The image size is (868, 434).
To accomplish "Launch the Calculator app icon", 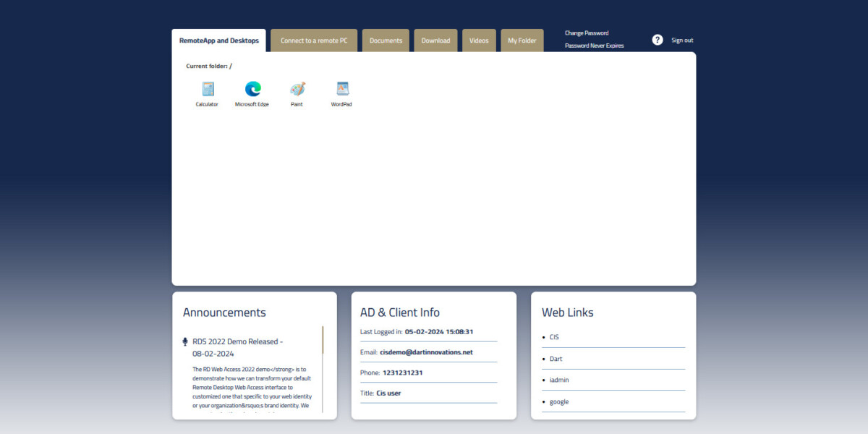I will (x=208, y=89).
